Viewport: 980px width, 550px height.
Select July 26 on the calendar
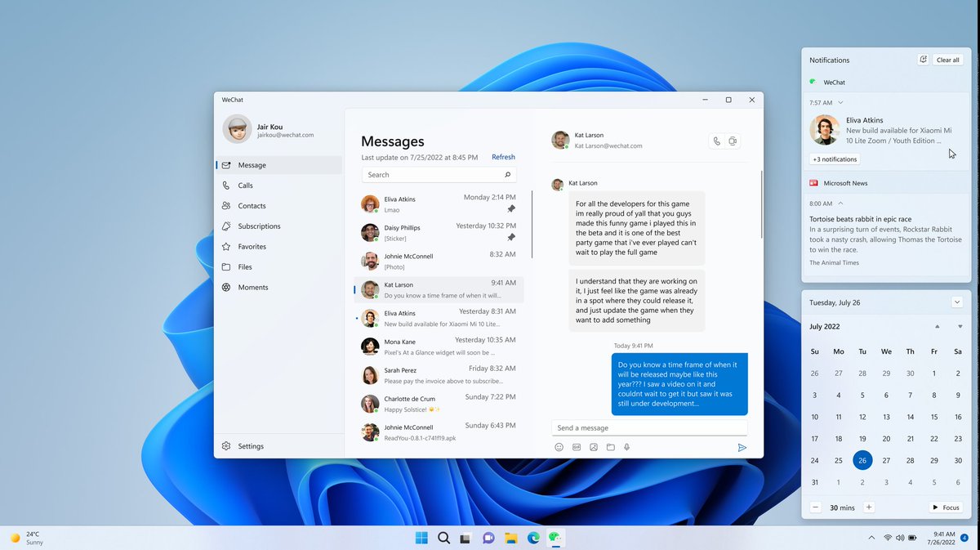pyautogui.click(x=862, y=460)
